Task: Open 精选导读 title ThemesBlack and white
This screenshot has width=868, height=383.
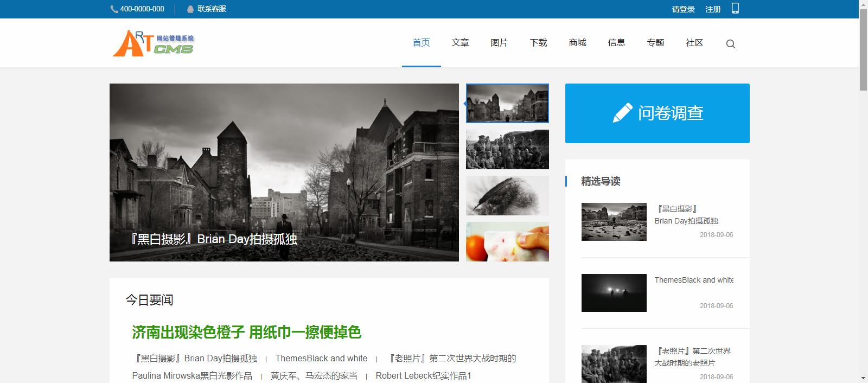Action: tap(694, 280)
